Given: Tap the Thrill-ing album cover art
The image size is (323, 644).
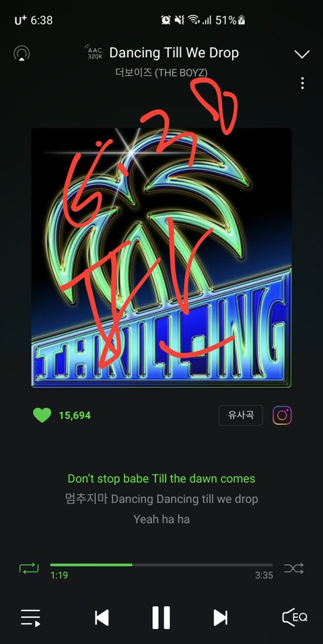Looking at the screenshot, I should click(x=161, y=258).
